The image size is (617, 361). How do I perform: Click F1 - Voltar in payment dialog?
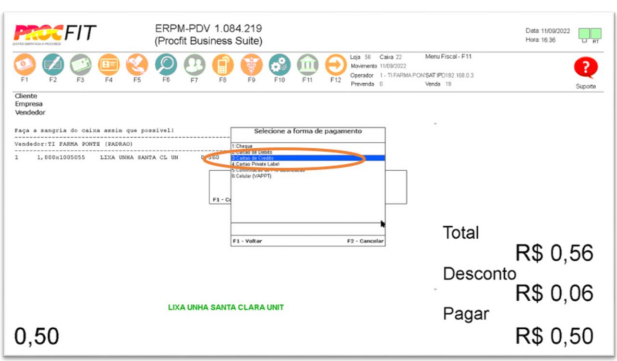[x=247, y=241]
